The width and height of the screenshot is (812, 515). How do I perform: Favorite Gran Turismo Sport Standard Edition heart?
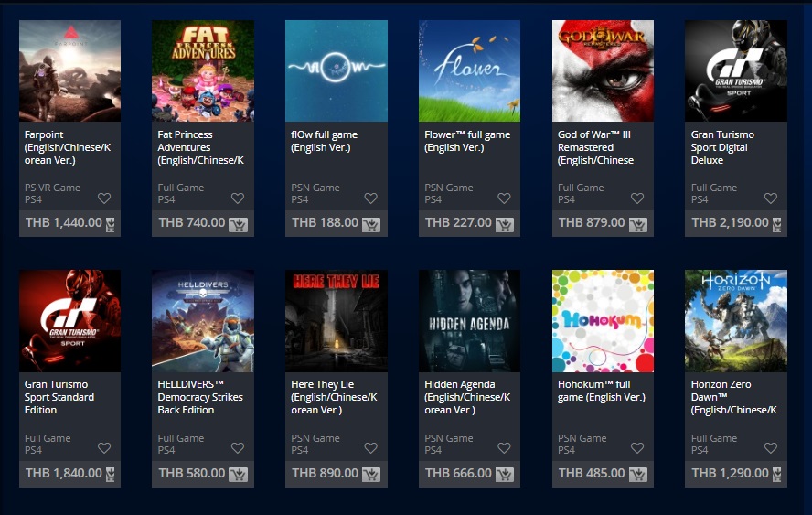(x=104, y=447)
